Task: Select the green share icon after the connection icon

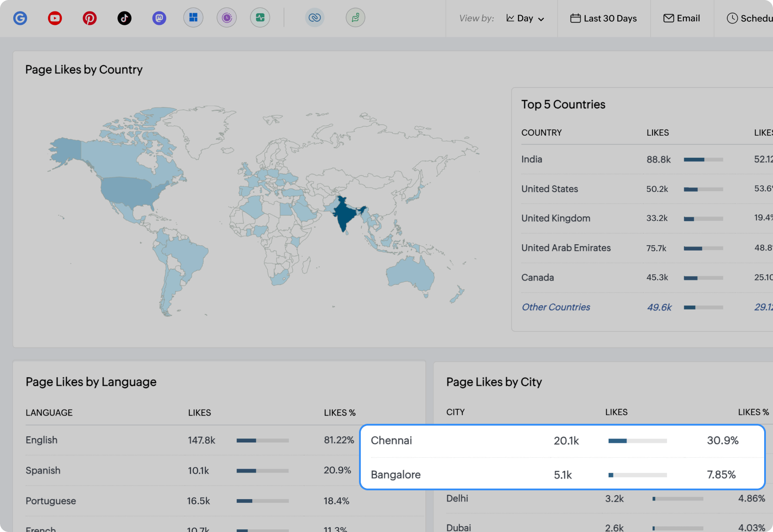Action: coord(355,18)
